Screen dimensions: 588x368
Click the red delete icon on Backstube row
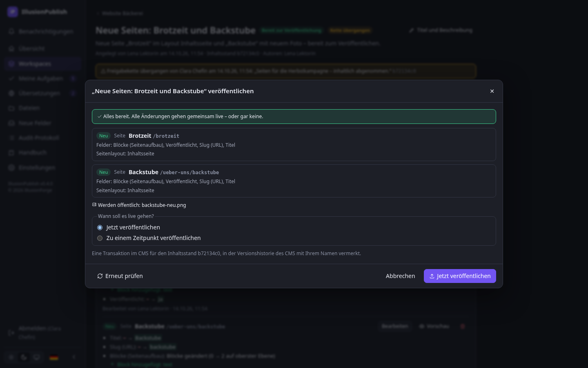click(x=463, y=326)
